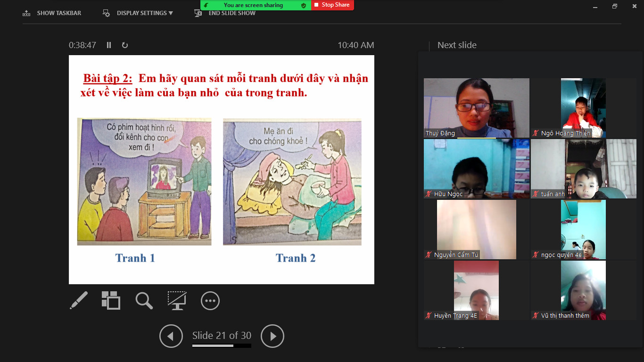This screenshot has height=362, width=644.
Task: Restart the presentation timer
Action: [x=125, y=45]
